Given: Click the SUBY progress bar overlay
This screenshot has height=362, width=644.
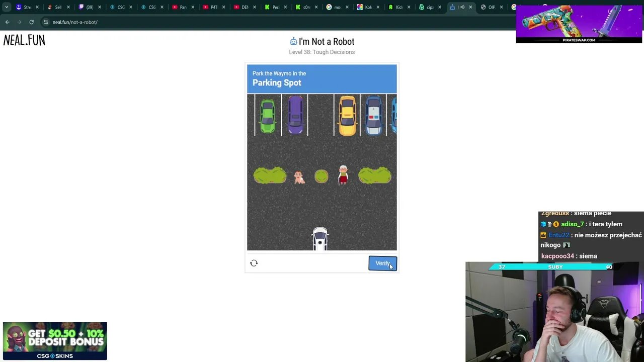Looking at the screenshot, I should [555, 267].
